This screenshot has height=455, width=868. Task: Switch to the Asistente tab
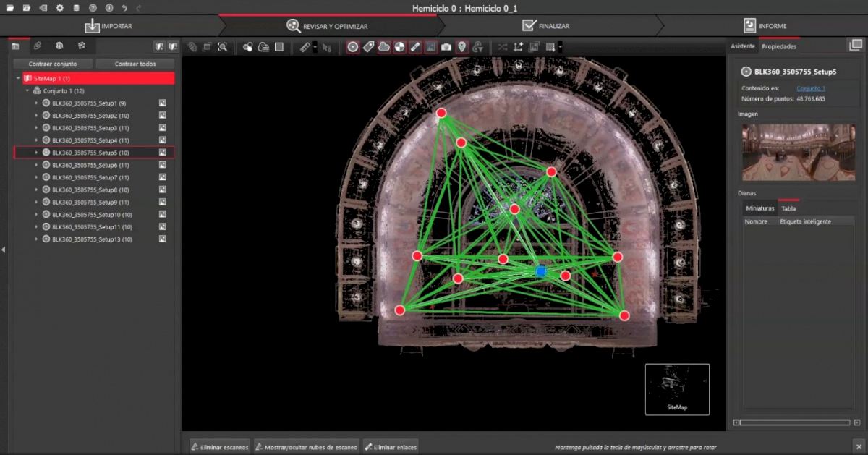(743, 46)
